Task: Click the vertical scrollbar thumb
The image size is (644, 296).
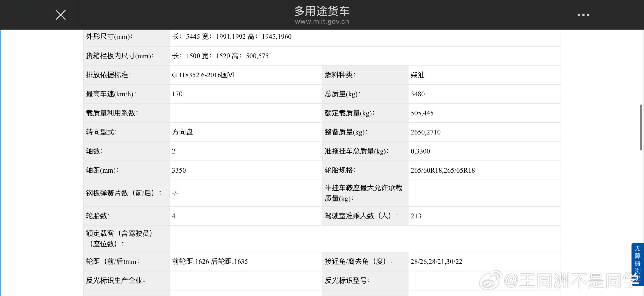Action: coord(641,127)
